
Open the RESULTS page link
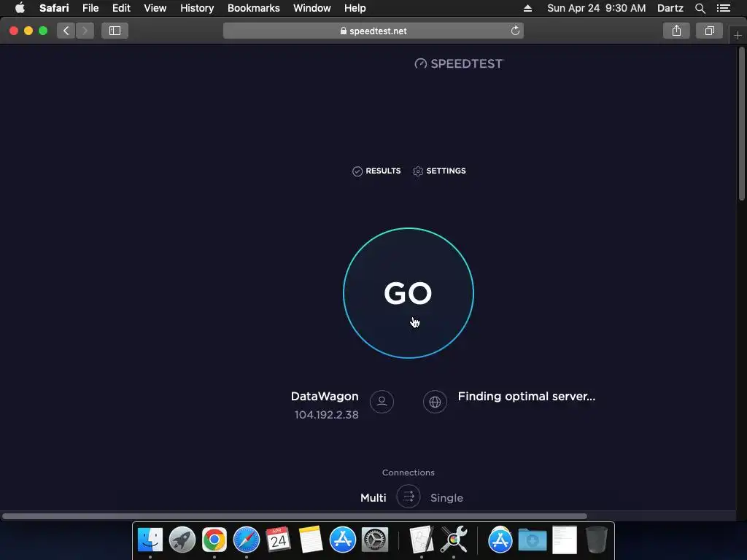[376, 171]
